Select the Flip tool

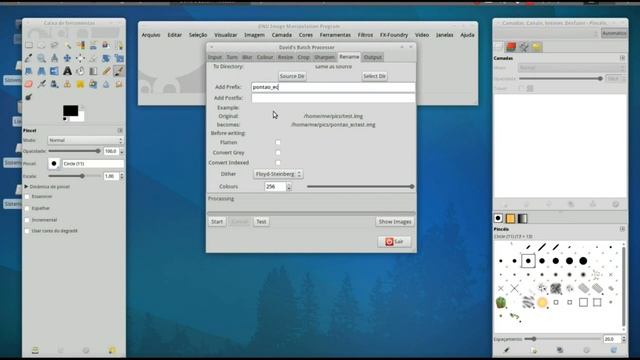[x=54, y=71]
